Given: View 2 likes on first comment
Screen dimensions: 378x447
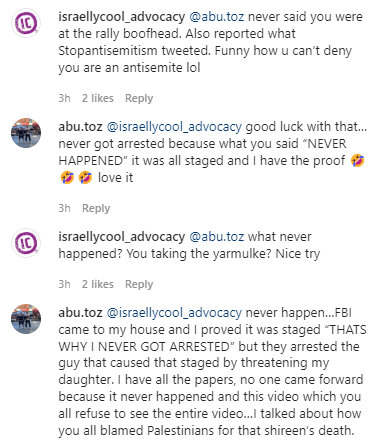Looking at the screenshot, I should tap(98, 98).
